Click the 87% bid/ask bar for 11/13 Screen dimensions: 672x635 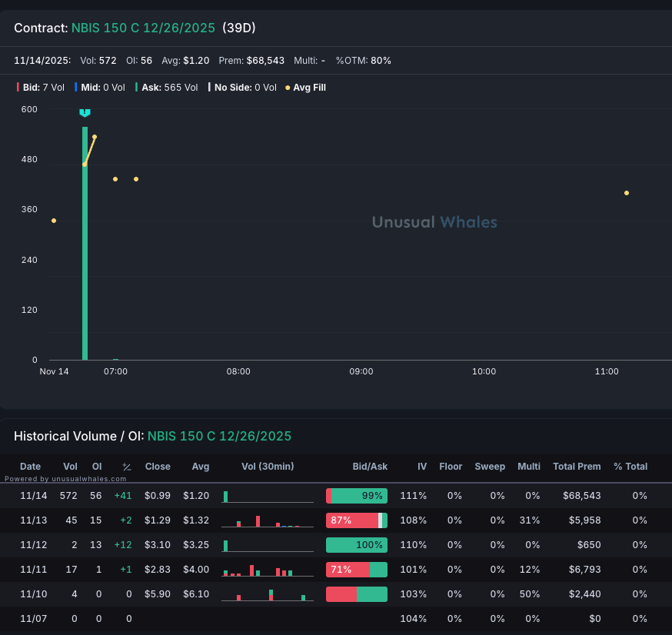click(x=357, y=520)
